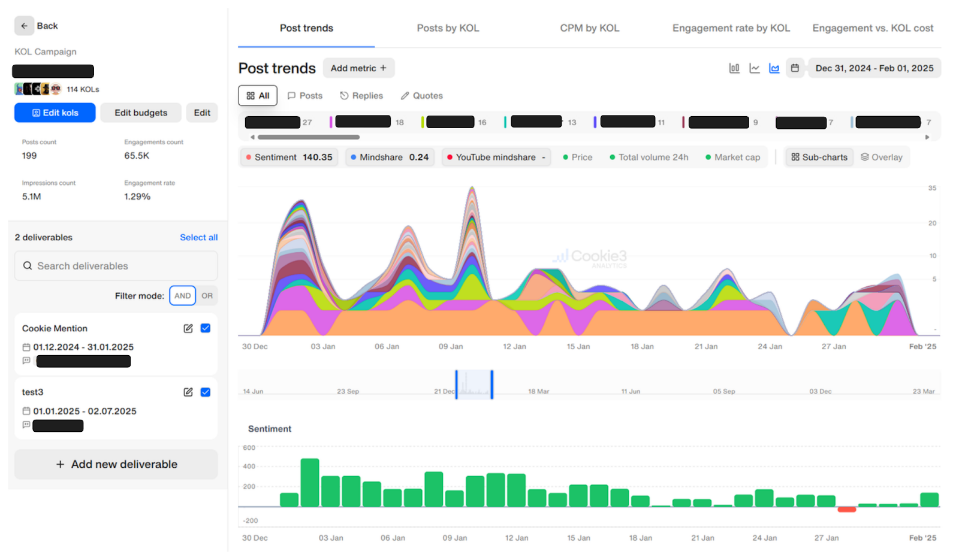Click the Back label
This screenshot has width=959, height=560.
click(x=47, y=26)
